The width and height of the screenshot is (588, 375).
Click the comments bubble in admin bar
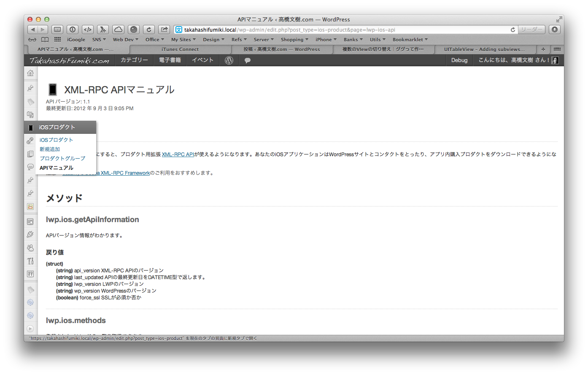(248, 60)
